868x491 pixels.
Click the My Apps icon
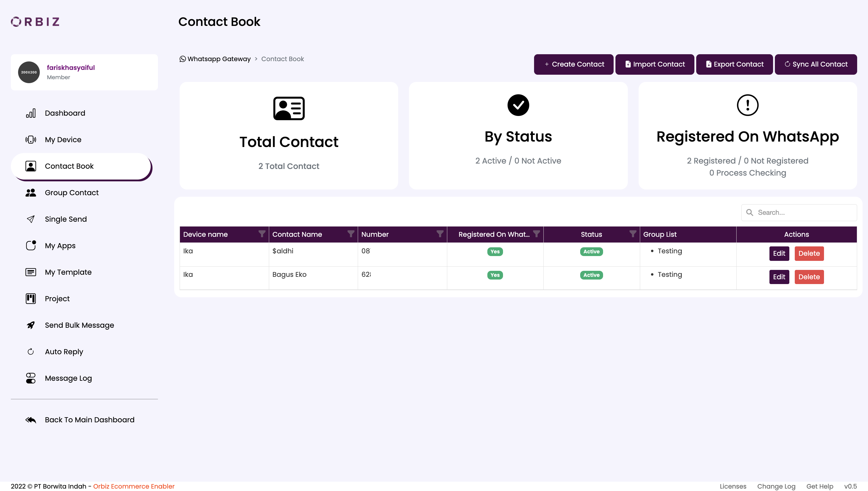click(x=31, y=245)
